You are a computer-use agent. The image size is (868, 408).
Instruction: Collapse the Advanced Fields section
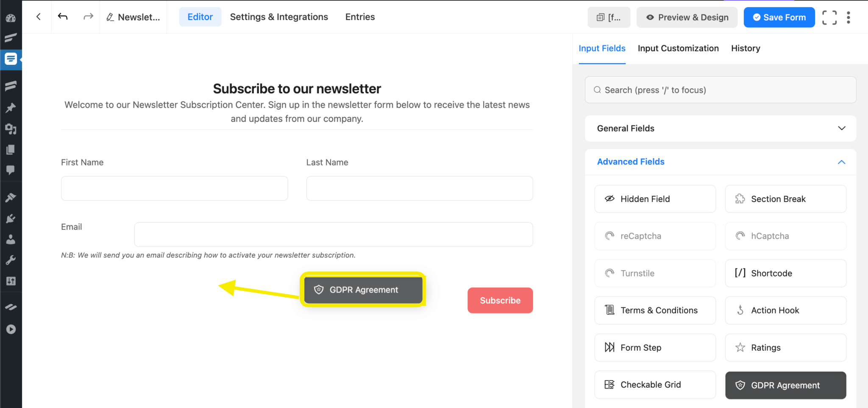tap(841, 162)
